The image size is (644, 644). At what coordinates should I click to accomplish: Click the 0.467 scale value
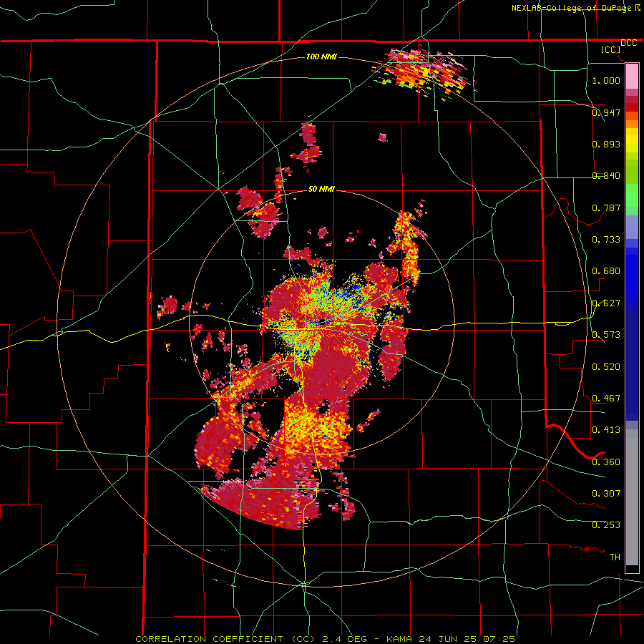coord(606,398)
